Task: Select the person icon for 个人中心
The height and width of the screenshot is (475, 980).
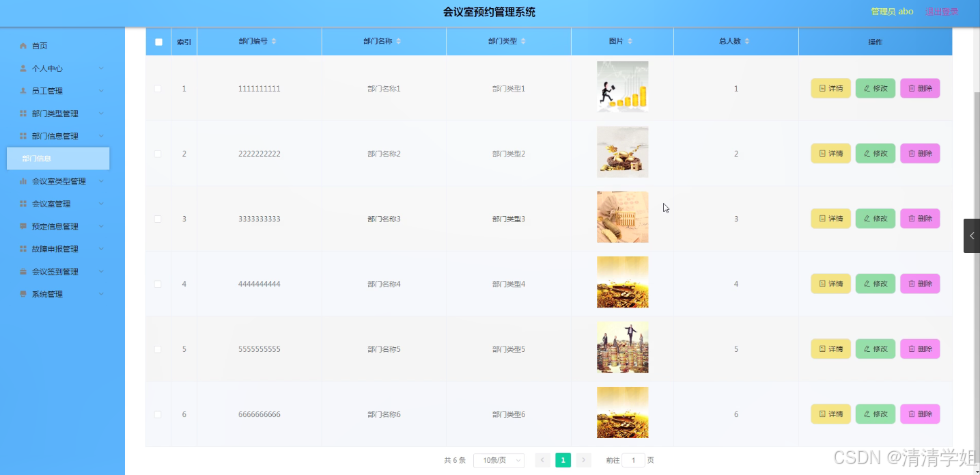Action: tap(24, 68)
